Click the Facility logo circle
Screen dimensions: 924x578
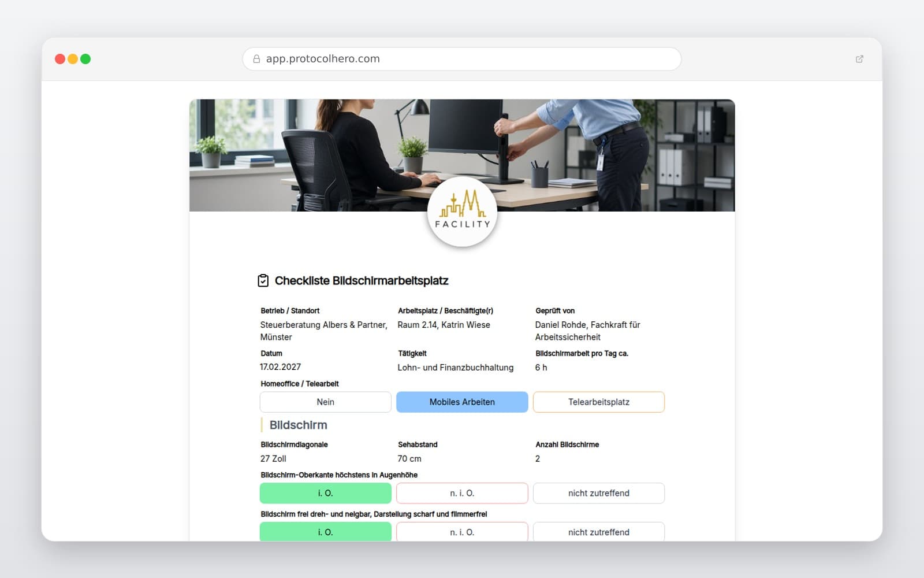coord(462,212)
